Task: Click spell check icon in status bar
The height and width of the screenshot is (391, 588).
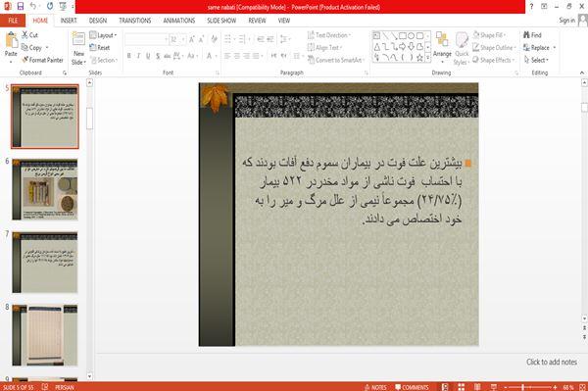Action: tap(45, 387)
